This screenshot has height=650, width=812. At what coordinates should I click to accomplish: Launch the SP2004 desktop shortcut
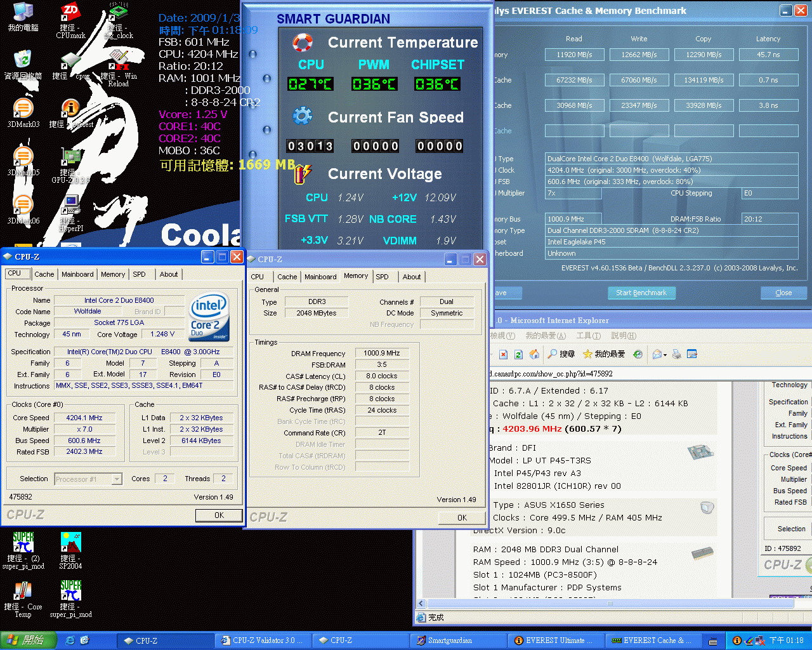pyautogui.click(x=70, y=551)
